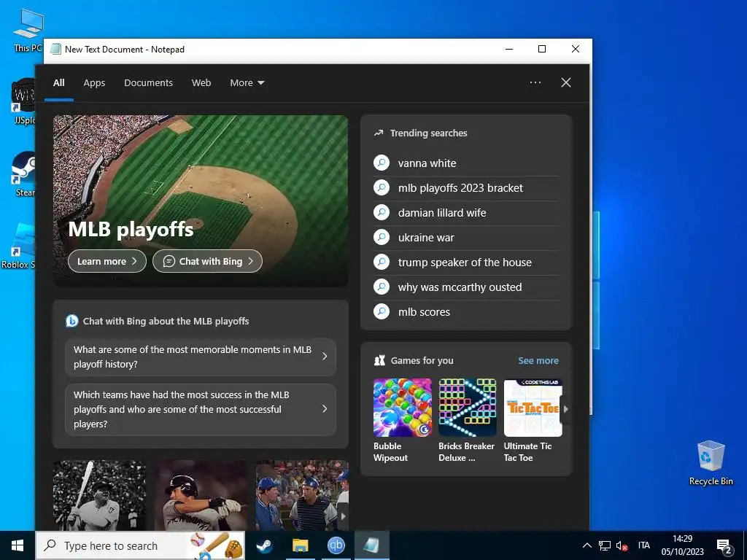Close the search panel
The width and height of the screenshot is (747, 560).
tap(566, 82)
